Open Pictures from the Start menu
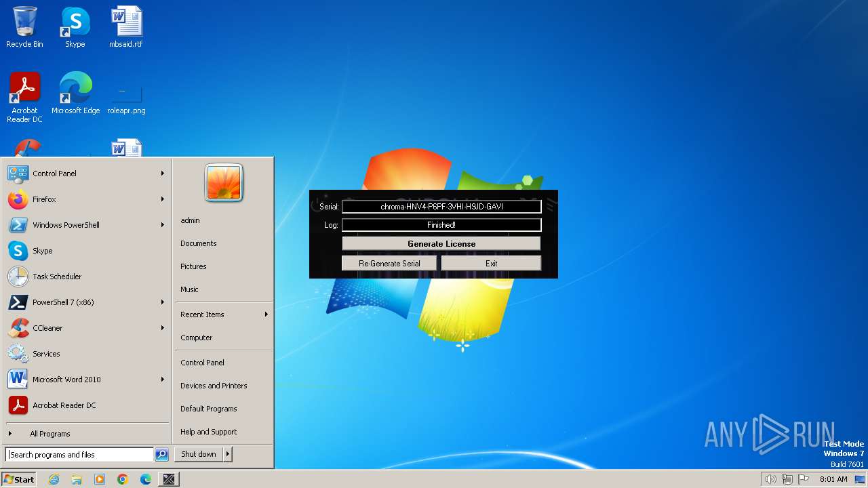 click(x=193, y=266)
